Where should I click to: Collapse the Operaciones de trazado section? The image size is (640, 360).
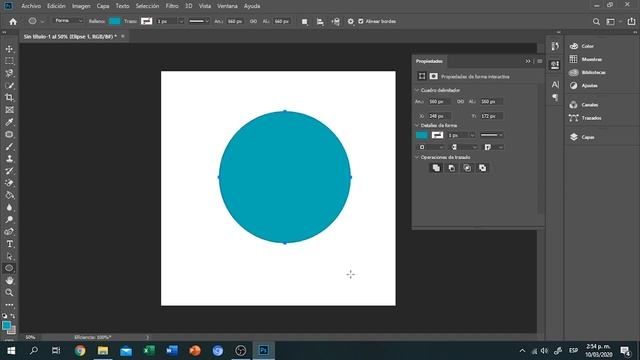[x=417, y=157]
